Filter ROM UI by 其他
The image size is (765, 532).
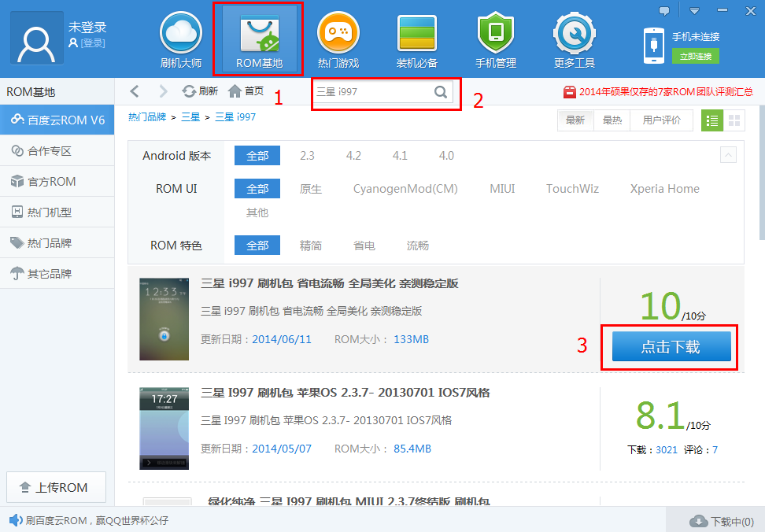(257, 212)
